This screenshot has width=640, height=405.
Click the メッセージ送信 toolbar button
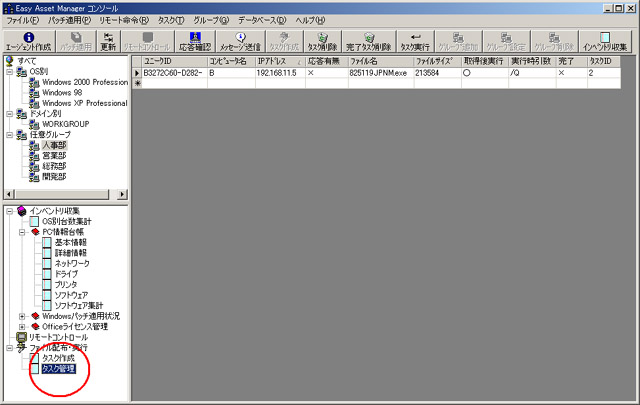240,42
